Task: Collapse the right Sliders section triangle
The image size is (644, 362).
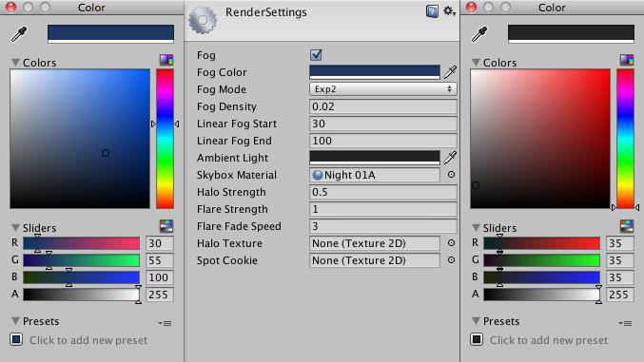Action: pyautogui.click(x=476, y=228)
